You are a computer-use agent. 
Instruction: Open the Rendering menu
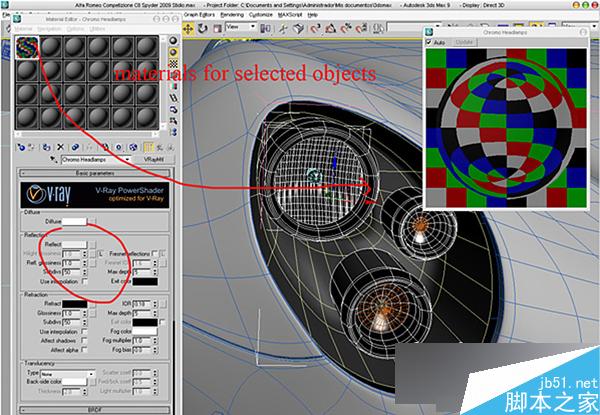(x=232, y=15)
